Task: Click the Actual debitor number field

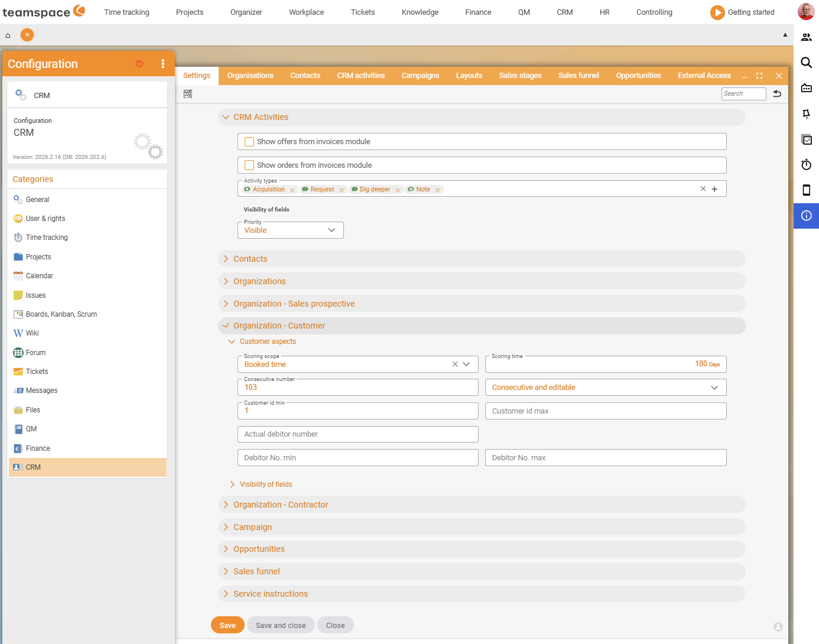Action: pos(358,434)
